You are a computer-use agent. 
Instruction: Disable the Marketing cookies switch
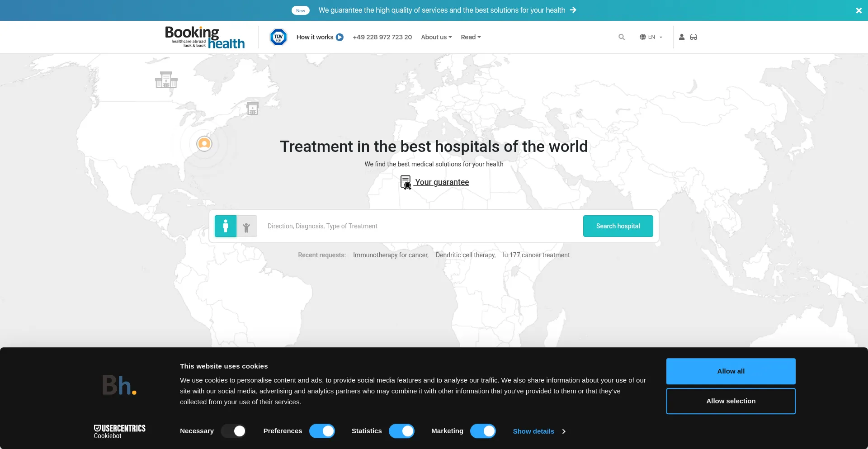483,431
